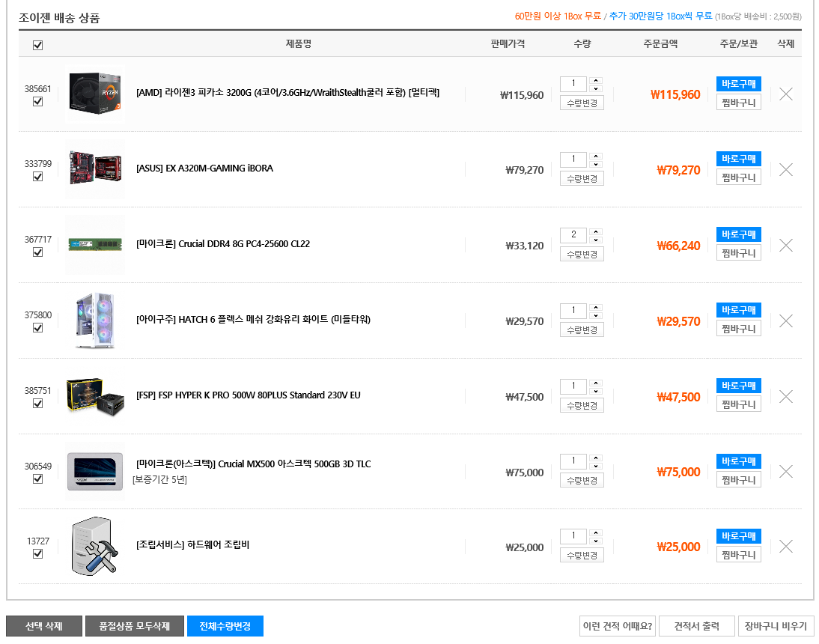Click 바로구매 for the HATCH 6 case
The width and height of the screenshot is (819, 644).
pos(738,310)
